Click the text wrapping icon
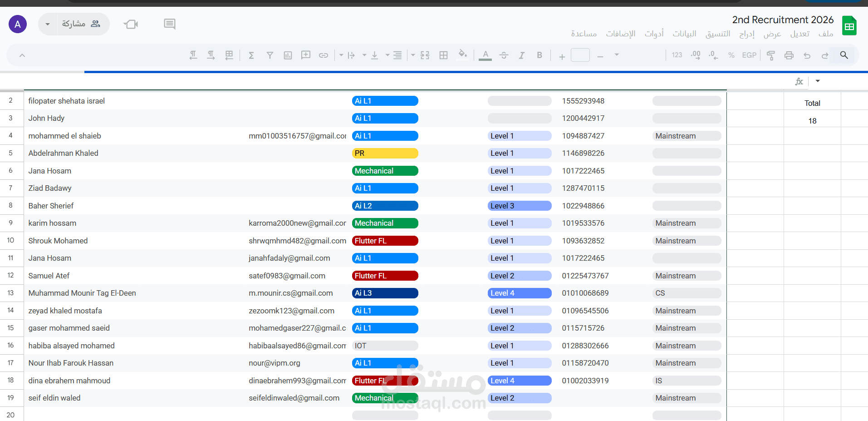Screen dimensions: 868x421 coord(351,55)
